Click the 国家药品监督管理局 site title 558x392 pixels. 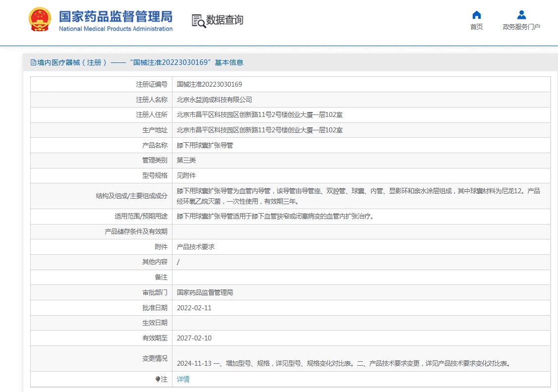click(115, 16)
